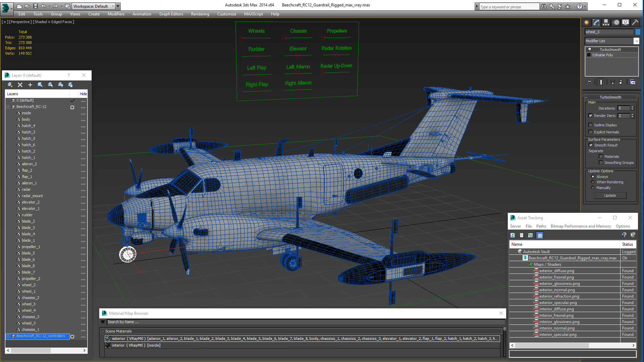Open Configure Modifier Sets icon

click(x=633, y=82)
